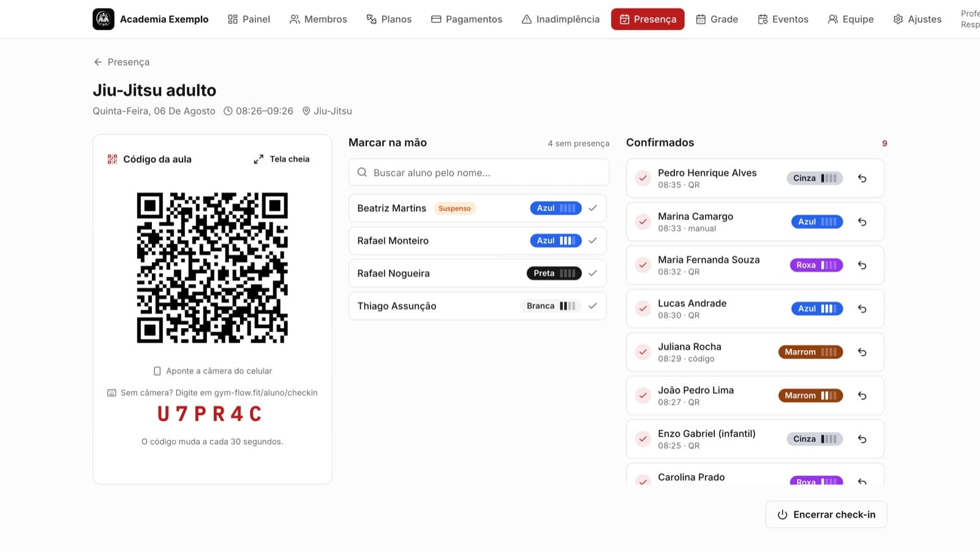
Task: Click the Jiu-Jitsu adulto heading
Action: click(x=154, y=91)
